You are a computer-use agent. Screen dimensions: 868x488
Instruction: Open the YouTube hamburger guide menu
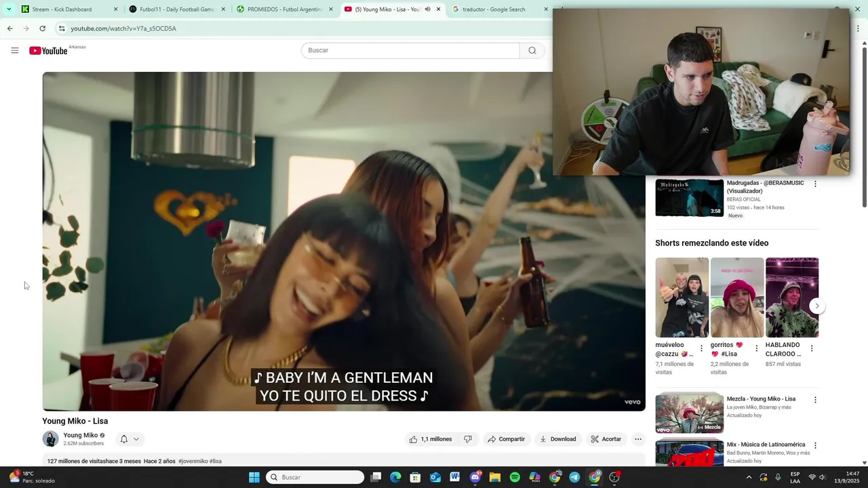(x=15, y=50)
